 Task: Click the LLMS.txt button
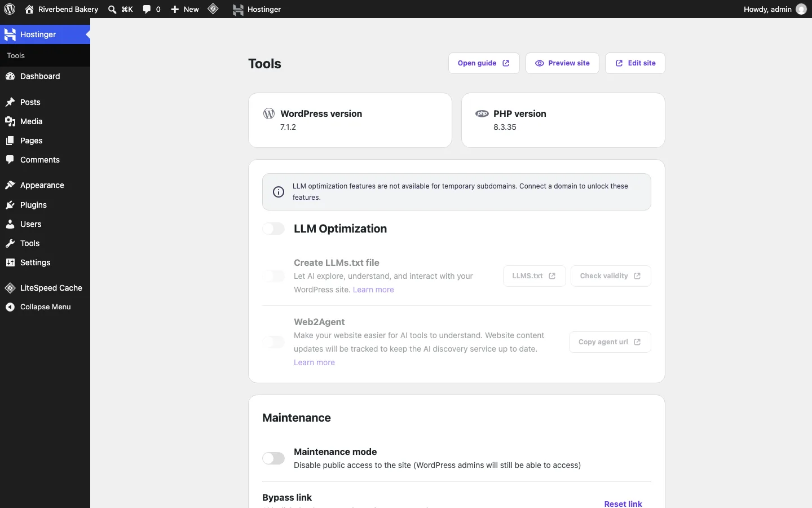535,276
